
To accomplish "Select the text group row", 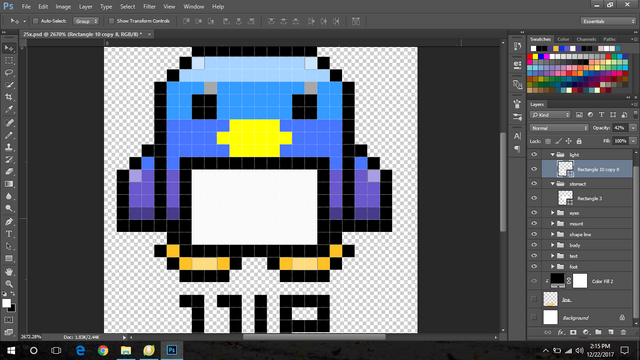I will (x=587, y=256).
